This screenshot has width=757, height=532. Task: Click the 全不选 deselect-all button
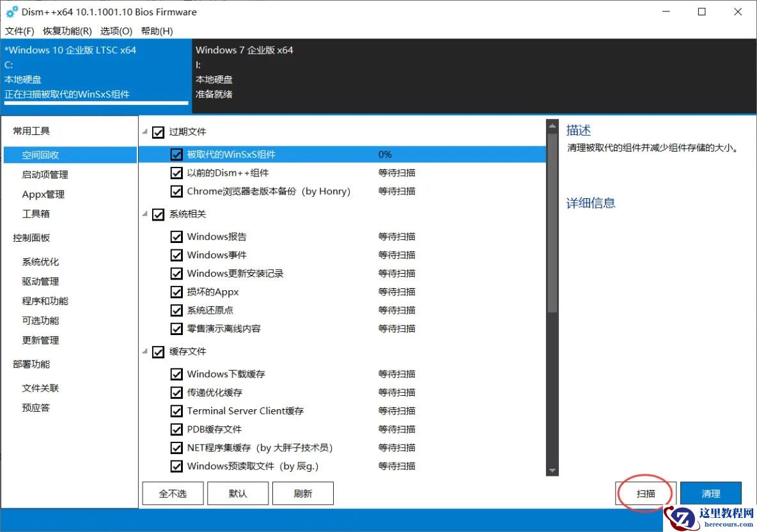click(172, 493)
